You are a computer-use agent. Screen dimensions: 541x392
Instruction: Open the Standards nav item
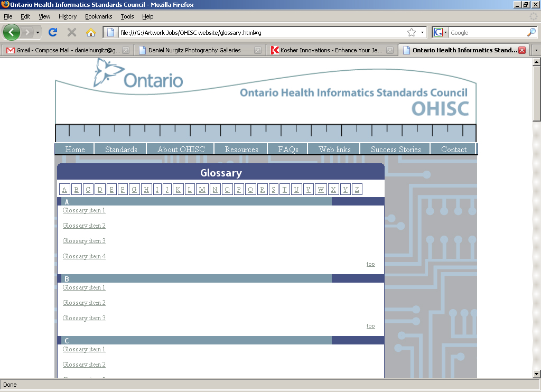121,150
